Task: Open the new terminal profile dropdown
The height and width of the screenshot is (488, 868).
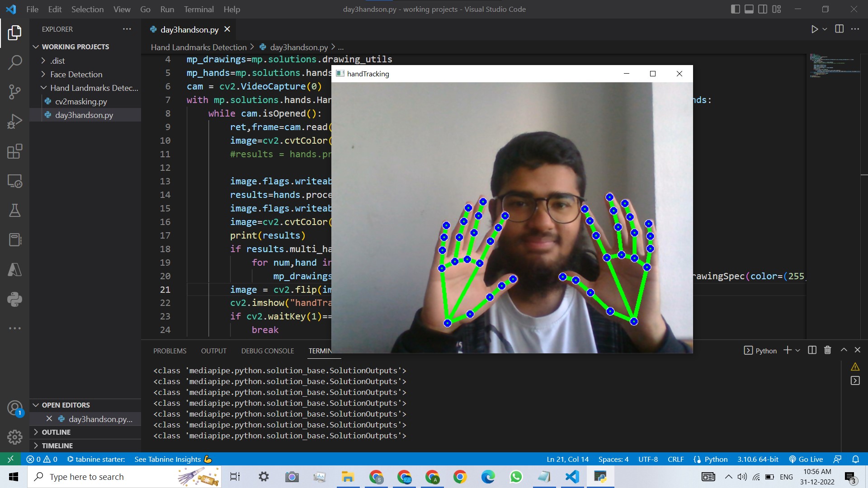Action: [797, 350]
